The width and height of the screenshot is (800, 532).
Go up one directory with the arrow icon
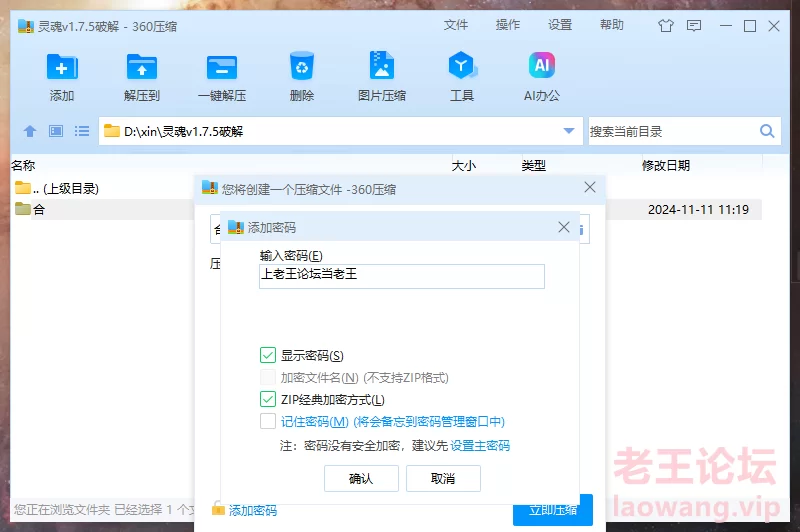tap(30, 131)
